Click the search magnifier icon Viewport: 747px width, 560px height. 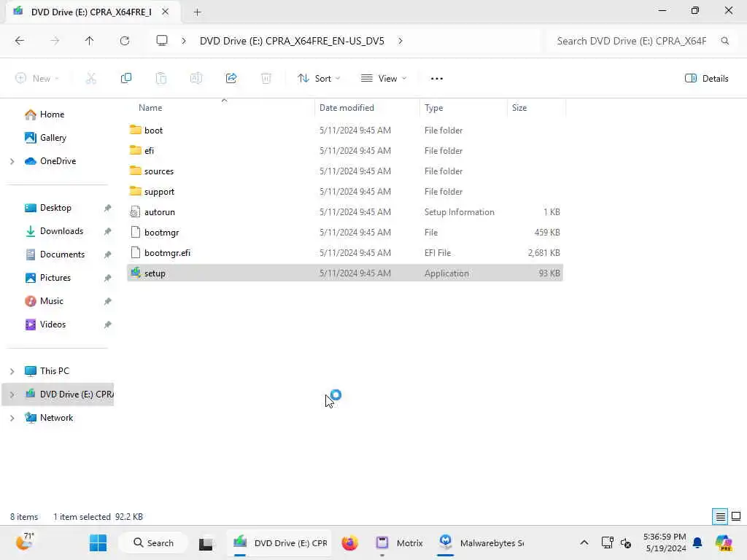click(724, 41)
